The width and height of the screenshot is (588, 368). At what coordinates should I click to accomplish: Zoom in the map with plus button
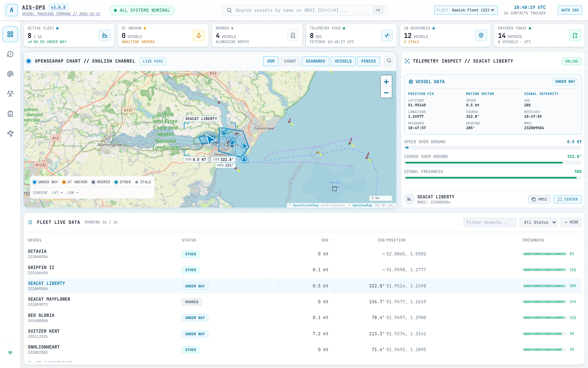(x=386, y=82)
